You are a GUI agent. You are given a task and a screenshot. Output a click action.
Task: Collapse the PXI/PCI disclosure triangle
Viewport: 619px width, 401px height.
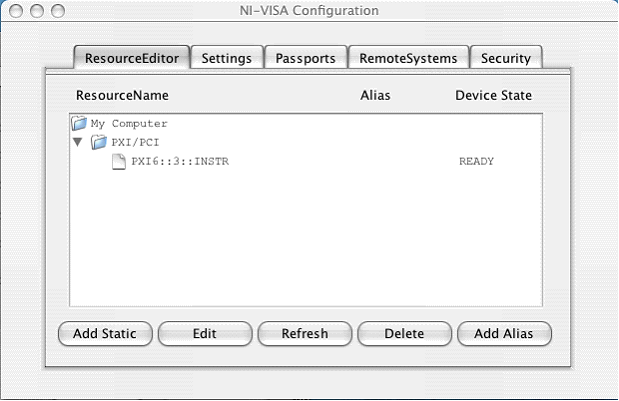pos(78,143)
